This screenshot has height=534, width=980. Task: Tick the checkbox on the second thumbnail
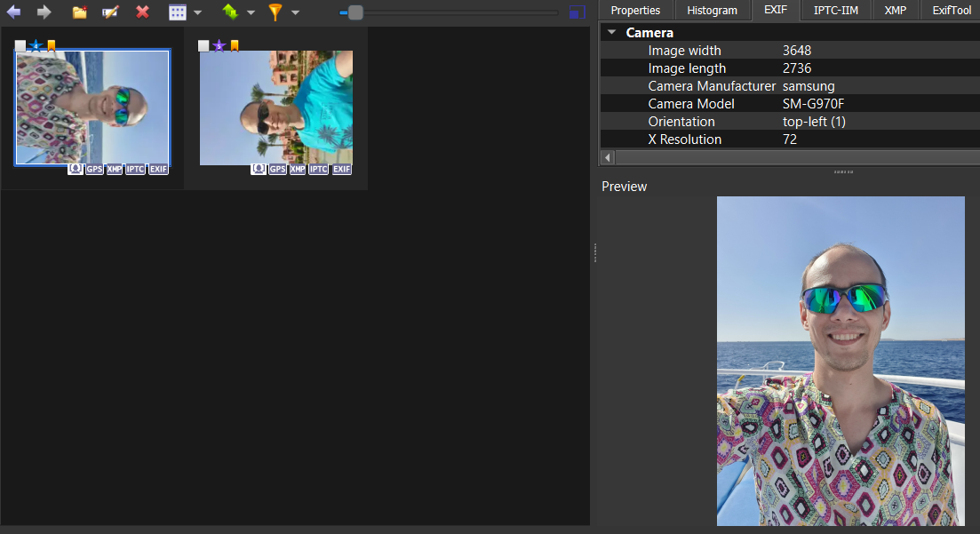pyautogui.click(x=203, y=45)
